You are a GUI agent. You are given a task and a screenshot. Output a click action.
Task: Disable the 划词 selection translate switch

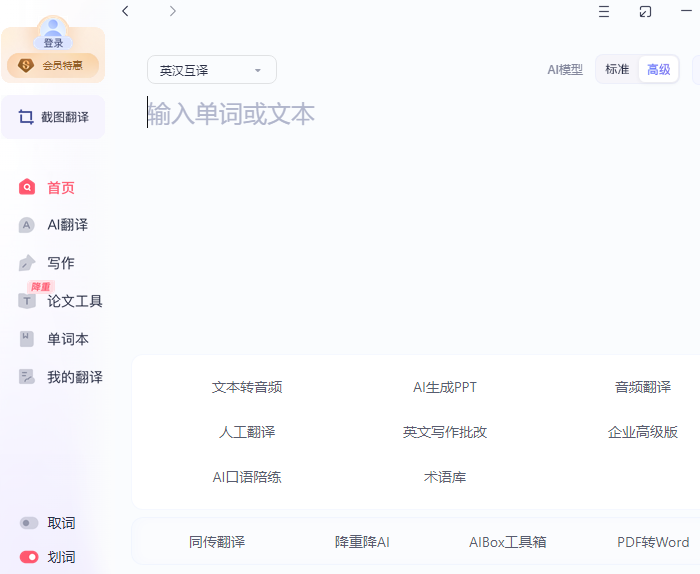[29, 557]
